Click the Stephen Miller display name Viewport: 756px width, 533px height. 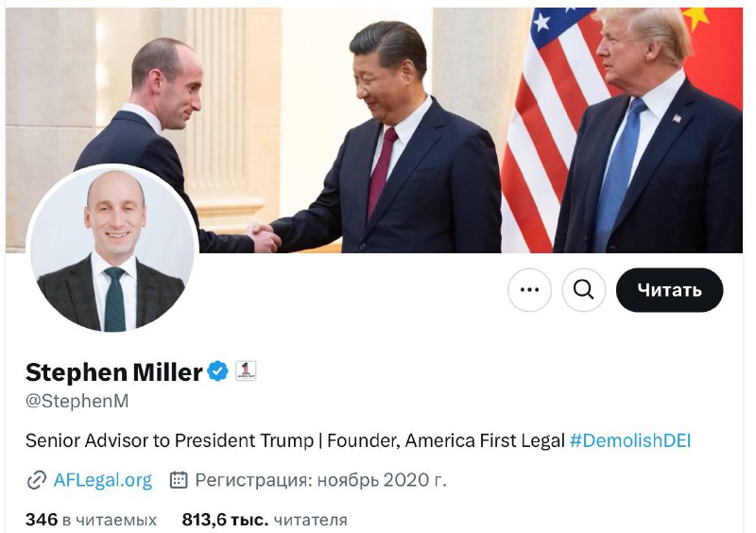click(113, 372)
